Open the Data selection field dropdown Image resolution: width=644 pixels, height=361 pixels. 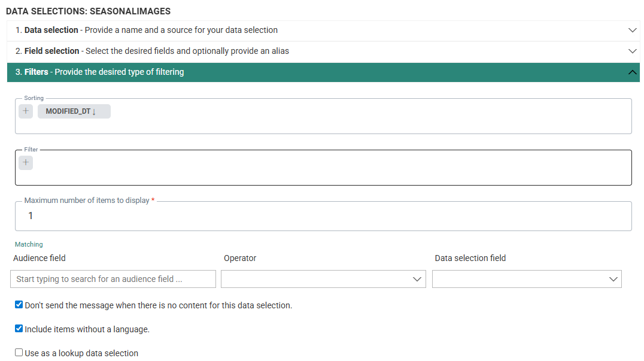click(x=527, y=279)
